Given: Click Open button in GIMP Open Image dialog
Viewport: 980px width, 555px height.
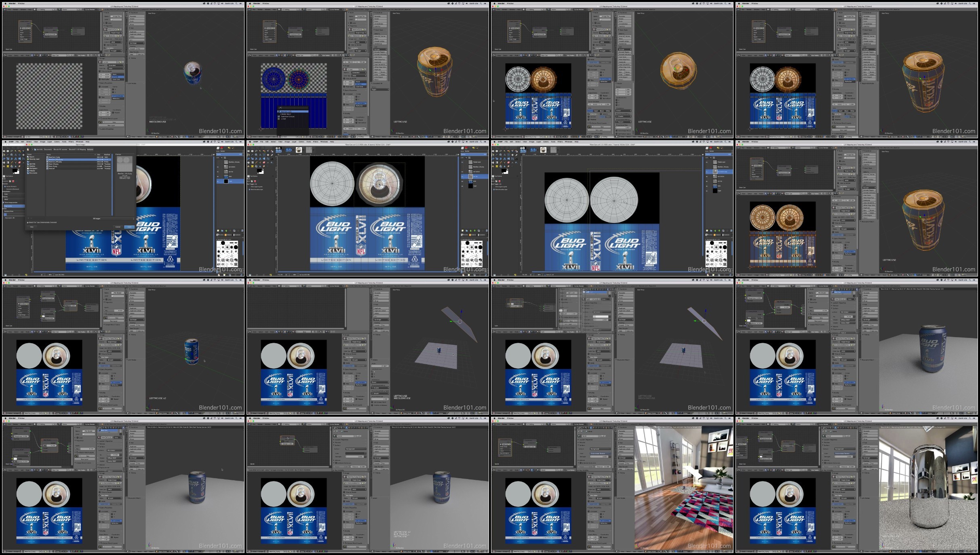Looking at the screenshot, I should [x=129, y=227].
